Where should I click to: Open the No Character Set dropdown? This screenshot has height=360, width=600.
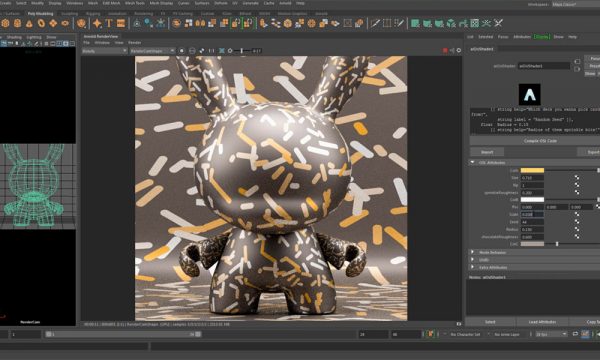pos(465,334)
